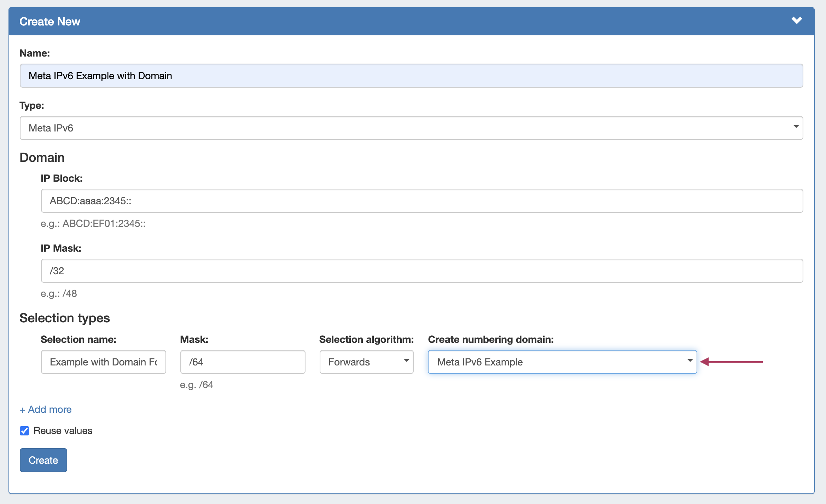Click into the IP Block input
Viewport: 826px width, 504px height.
coord(421,201)
